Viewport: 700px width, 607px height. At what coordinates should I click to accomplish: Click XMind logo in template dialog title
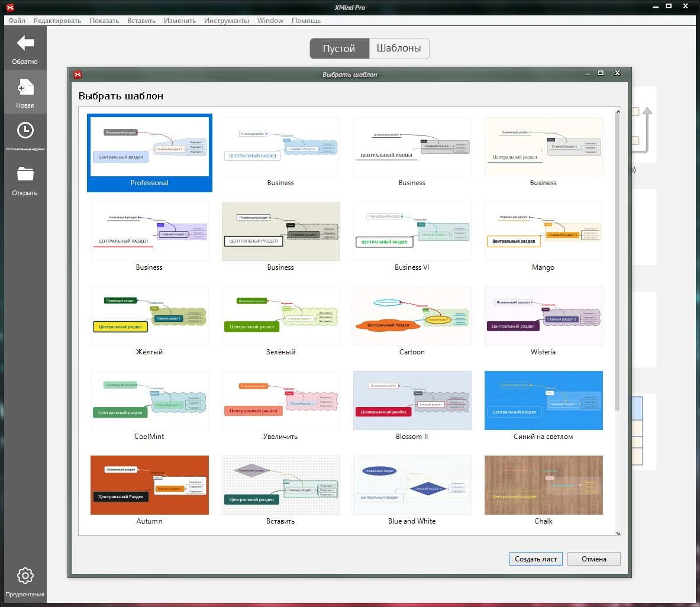click(x=78, y=75)
